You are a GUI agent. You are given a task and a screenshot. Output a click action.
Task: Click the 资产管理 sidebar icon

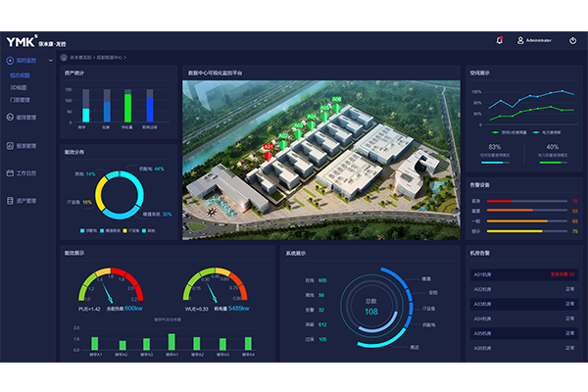(x=9, y=201)
